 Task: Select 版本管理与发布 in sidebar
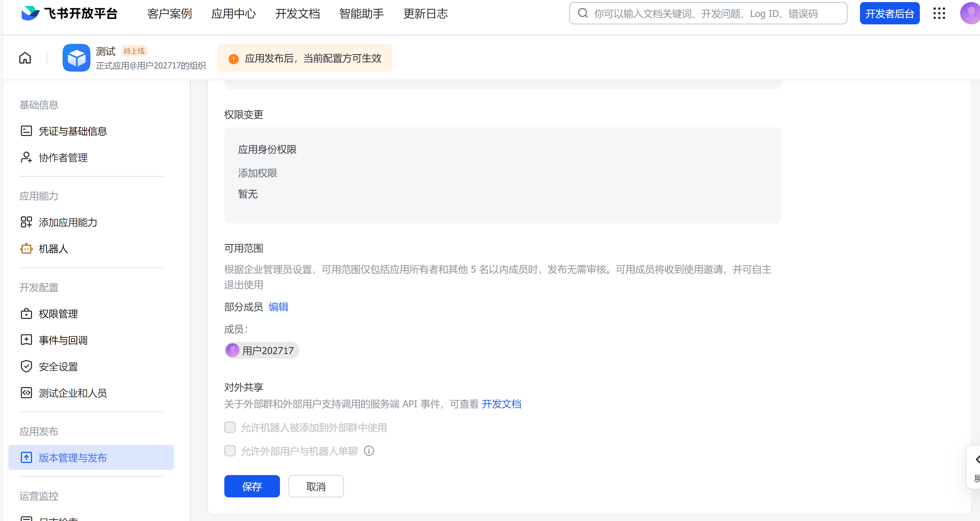pos(91,457)
